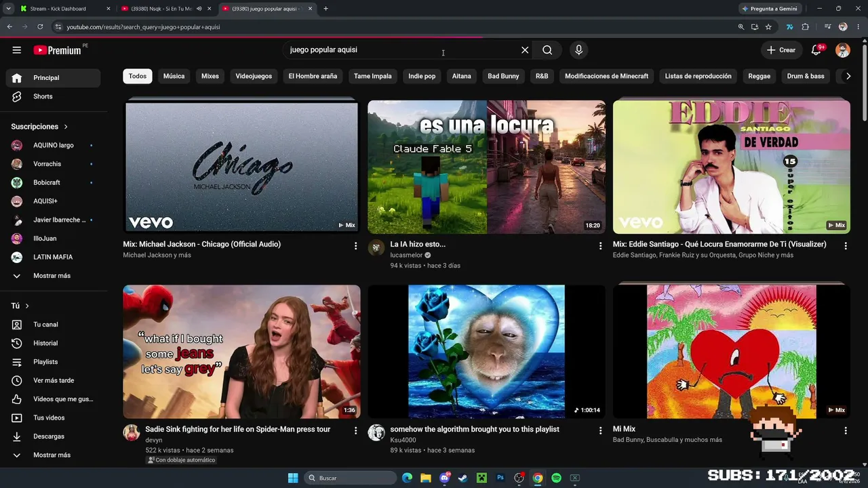Select the Videojuegos filter chip
Viewport: 868px width, 488px height.
(x=254, y=77)
